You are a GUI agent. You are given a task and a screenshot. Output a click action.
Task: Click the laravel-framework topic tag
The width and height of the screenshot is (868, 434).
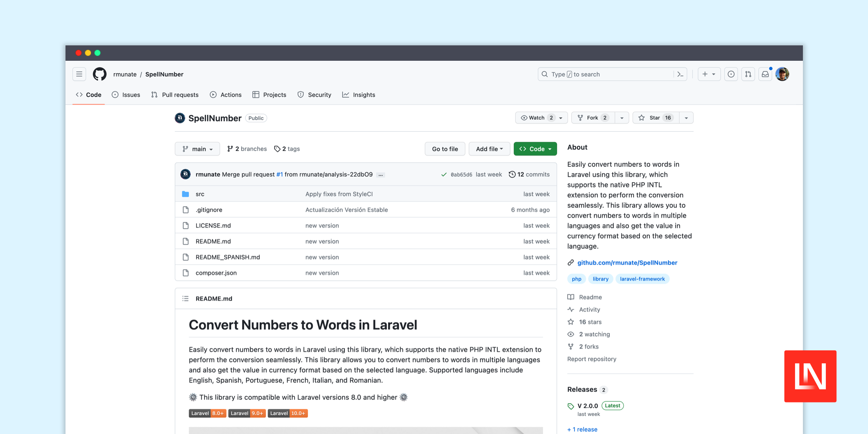[642, 279]
